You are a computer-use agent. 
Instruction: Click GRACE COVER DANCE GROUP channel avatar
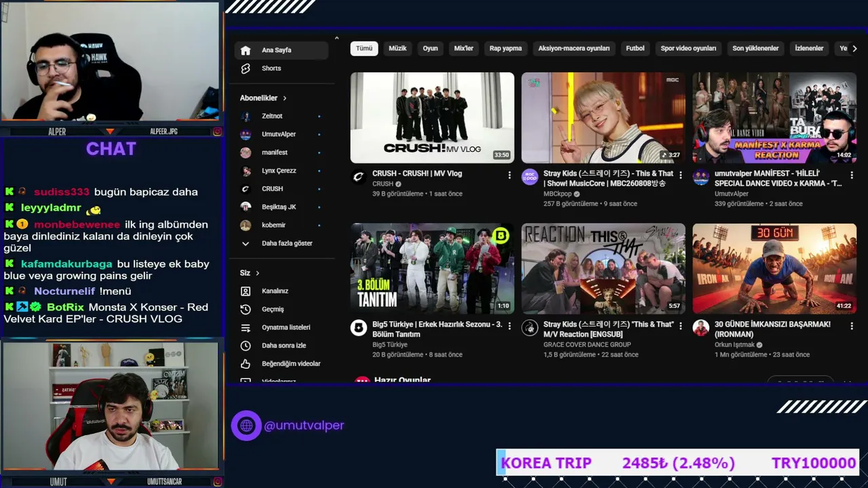[x=530, y=328]
